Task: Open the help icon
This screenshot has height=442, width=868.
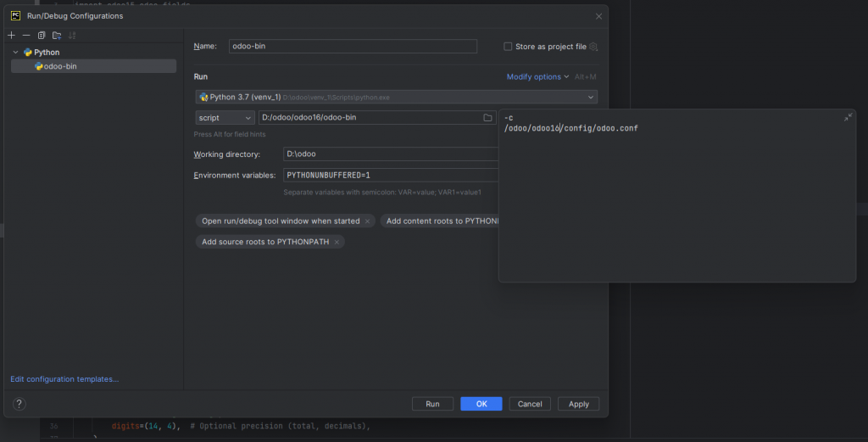Action: coord(19,404)
